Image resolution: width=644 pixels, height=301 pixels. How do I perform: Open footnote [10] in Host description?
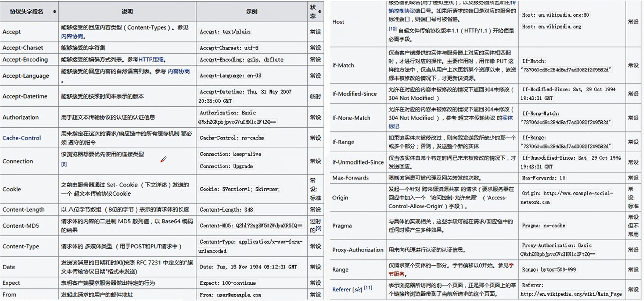pyautogui.click(x=393, y=29)
